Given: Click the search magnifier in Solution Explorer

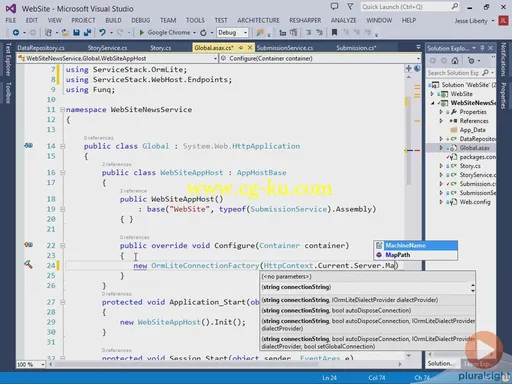Looking at the screenshot, I should pos(485,72).
